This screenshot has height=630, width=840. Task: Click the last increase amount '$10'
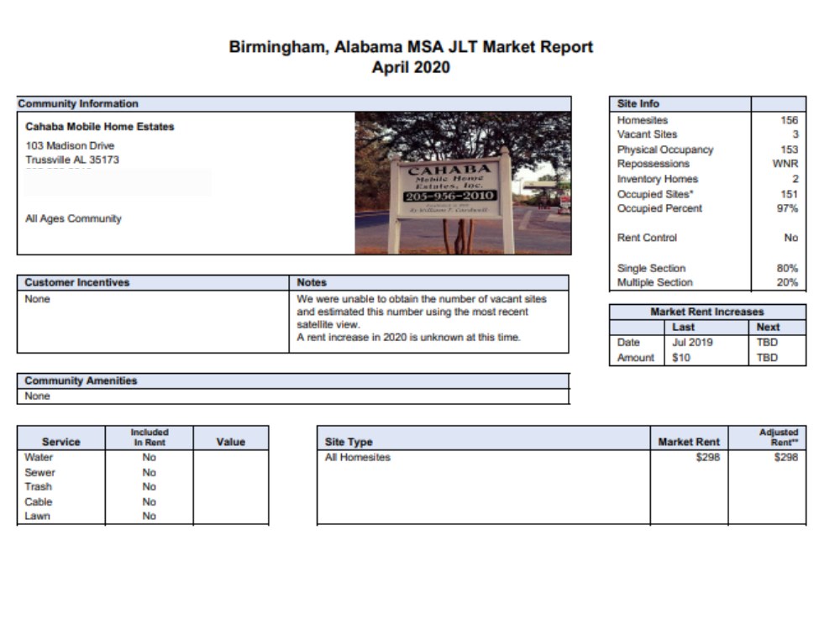click(681, 357)
